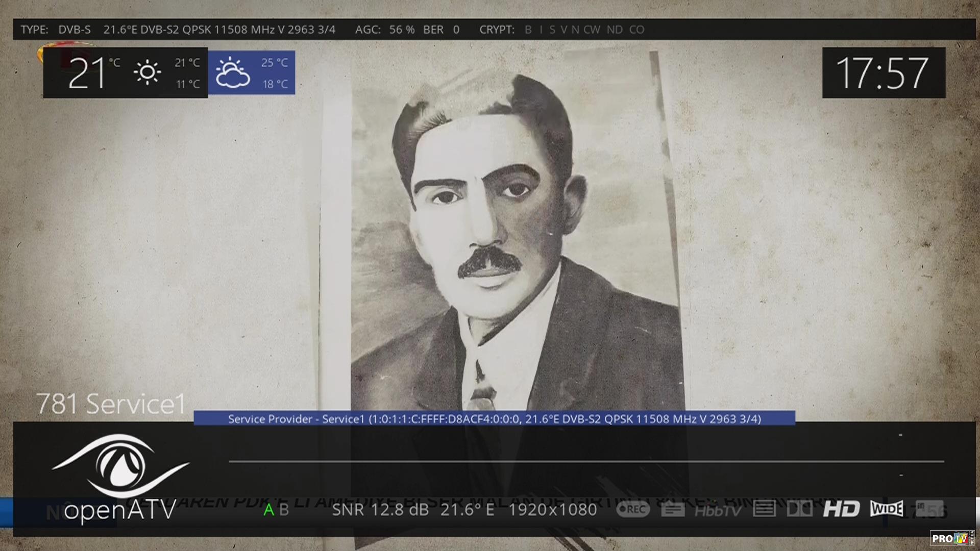This screenshot has width=980, height=551.
Task: Click the REC recording indicator icon
Action: coord(632,509)
